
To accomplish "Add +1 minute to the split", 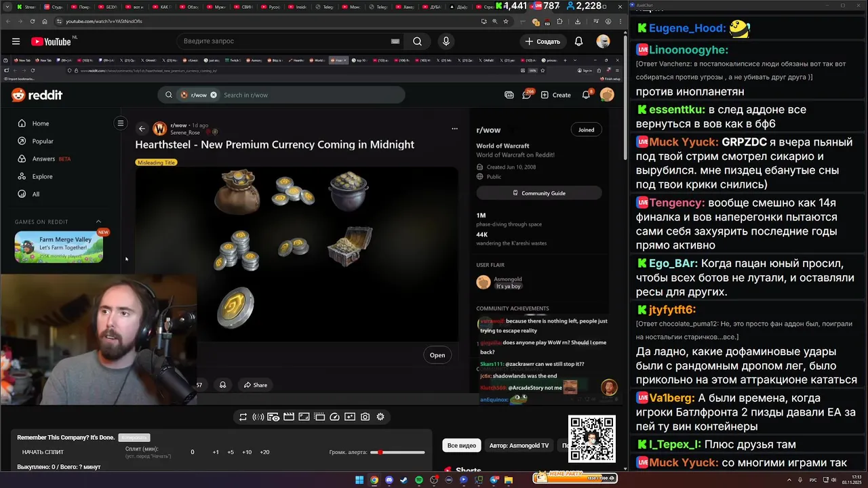I will [216, 452].
